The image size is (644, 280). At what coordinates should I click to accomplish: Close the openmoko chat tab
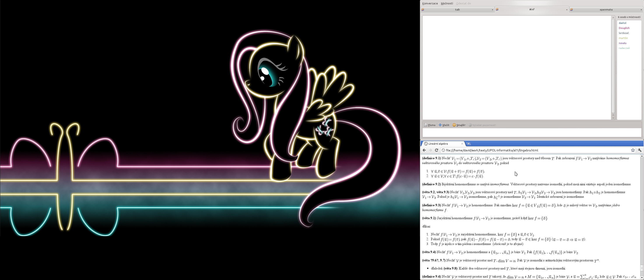pyautogui.click(x=641, y=10)
